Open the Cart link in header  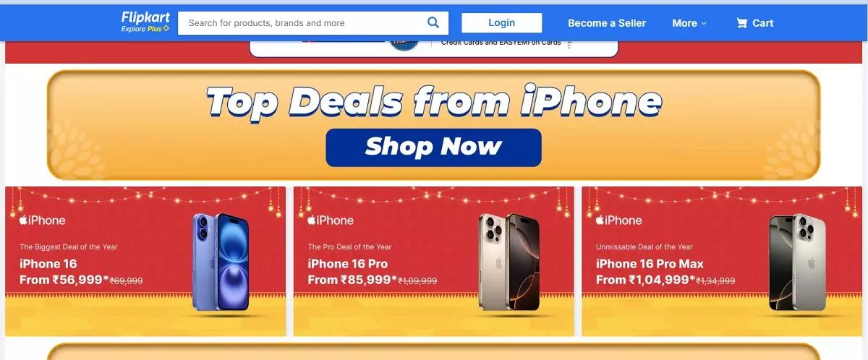click(x=754, y=23)
